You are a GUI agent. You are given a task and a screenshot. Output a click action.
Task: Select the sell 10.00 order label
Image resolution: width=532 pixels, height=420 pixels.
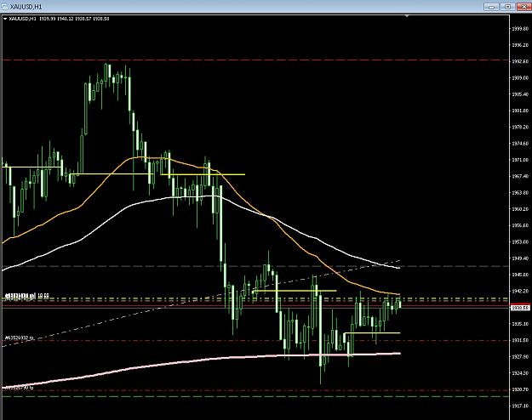26,296
